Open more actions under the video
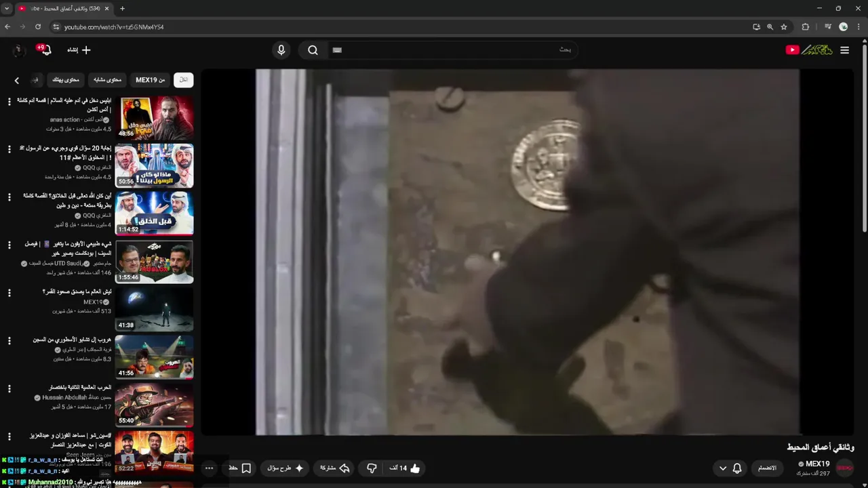 [209, 468]
